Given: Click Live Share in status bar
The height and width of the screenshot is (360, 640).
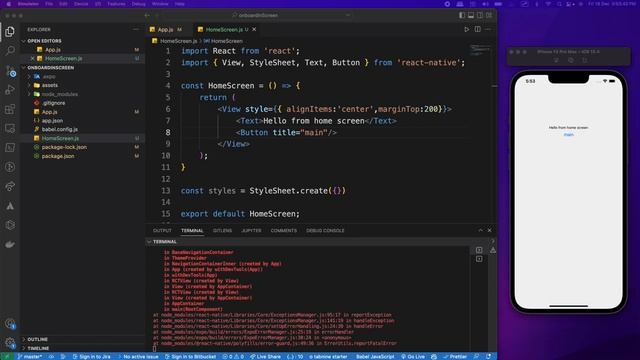Looking at the screenshot, I should click(265, 357).
